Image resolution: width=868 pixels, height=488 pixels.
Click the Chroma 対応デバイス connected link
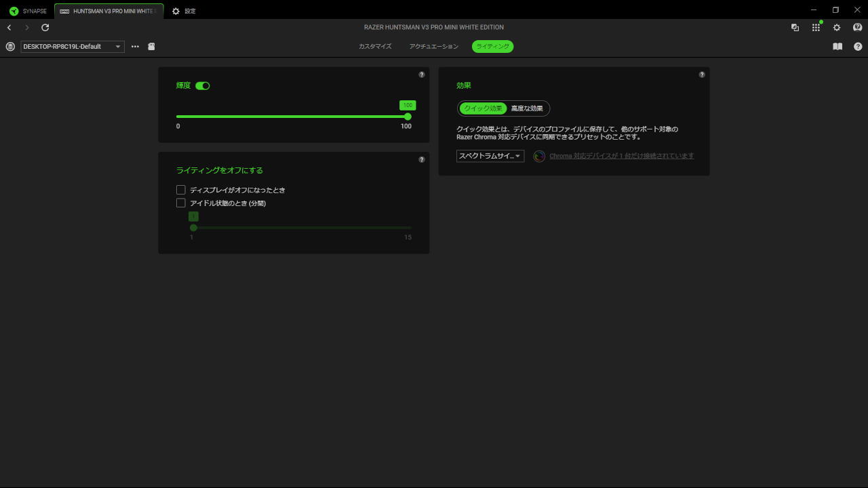(x=621, y=156)
